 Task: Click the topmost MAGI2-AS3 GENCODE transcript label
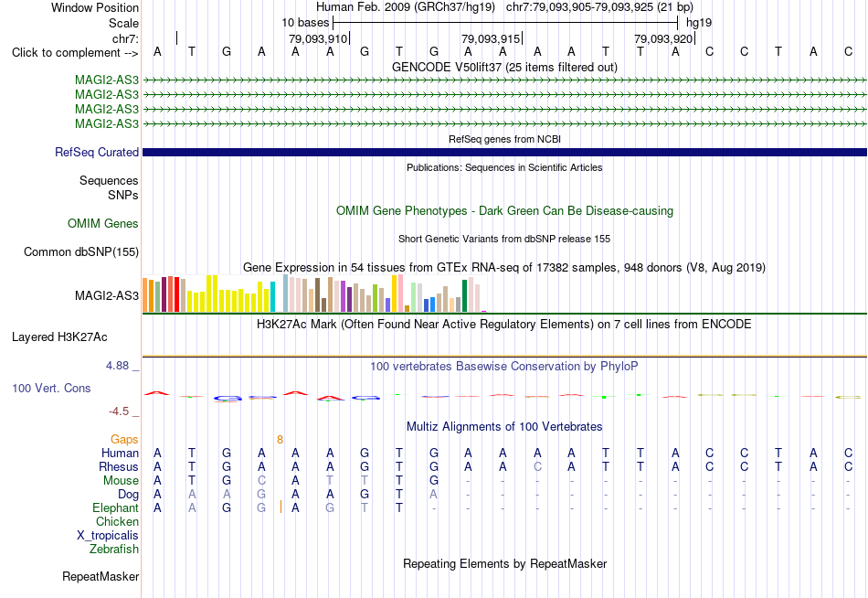click(x=107, y=80)
